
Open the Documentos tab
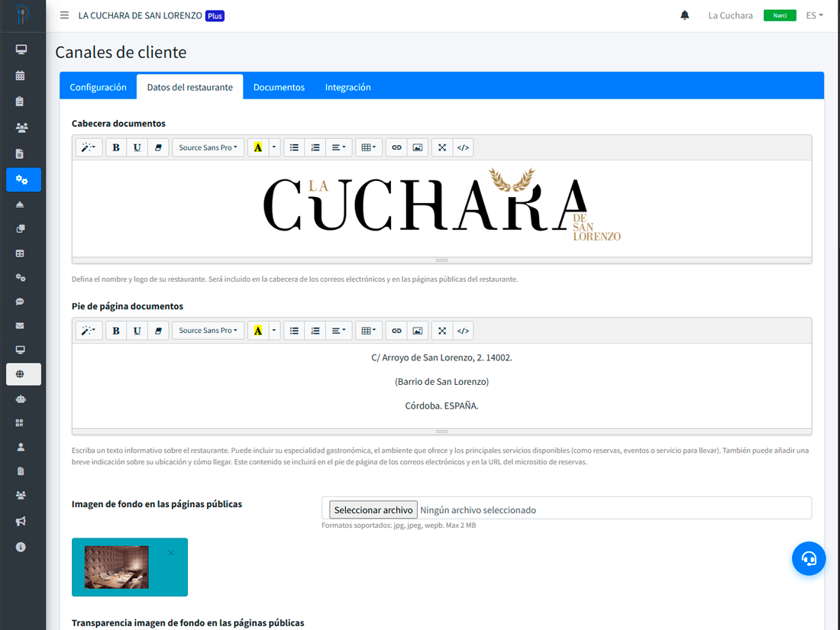(279, 87)
